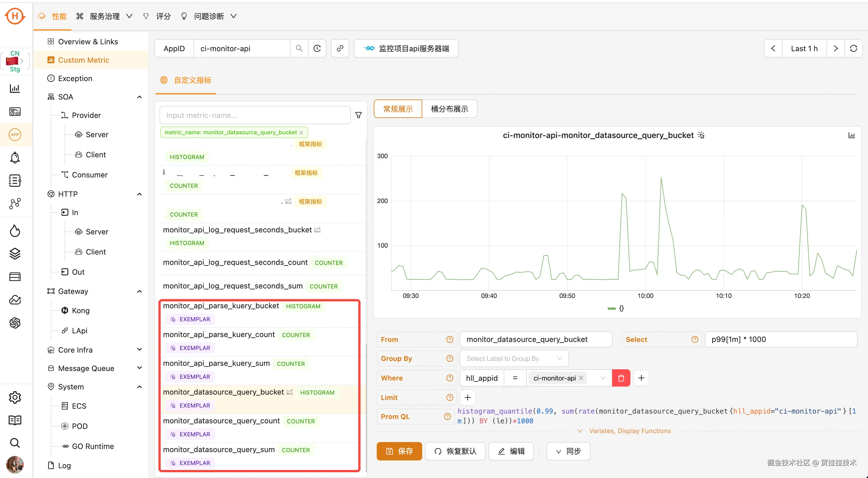Image resolution: width=868 pixels, height=478 pixels.
Task: Open the 评分 top menu item
Action: (x=163, y=16)
